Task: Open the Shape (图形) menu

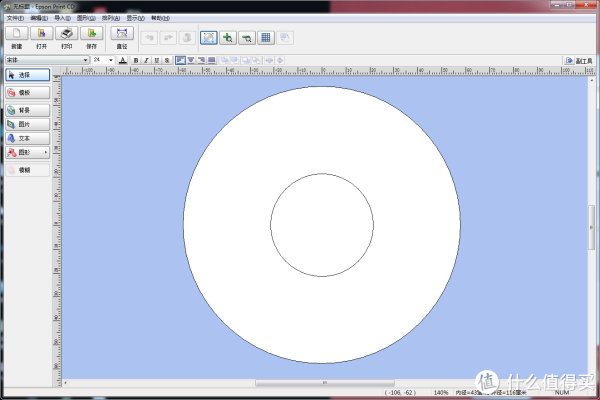Action: click(x=86, y=18)
